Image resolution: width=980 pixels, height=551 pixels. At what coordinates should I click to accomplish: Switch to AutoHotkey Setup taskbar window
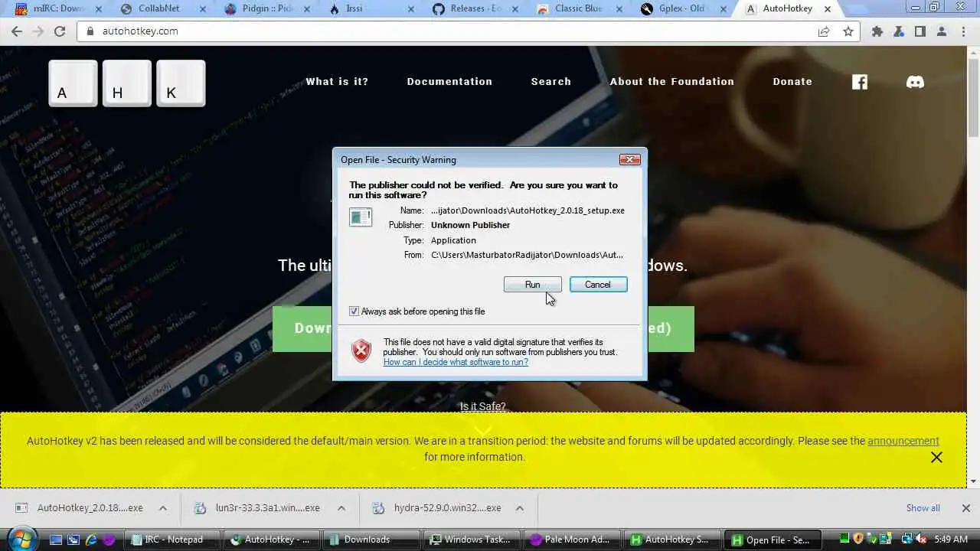tap(671, 540)
